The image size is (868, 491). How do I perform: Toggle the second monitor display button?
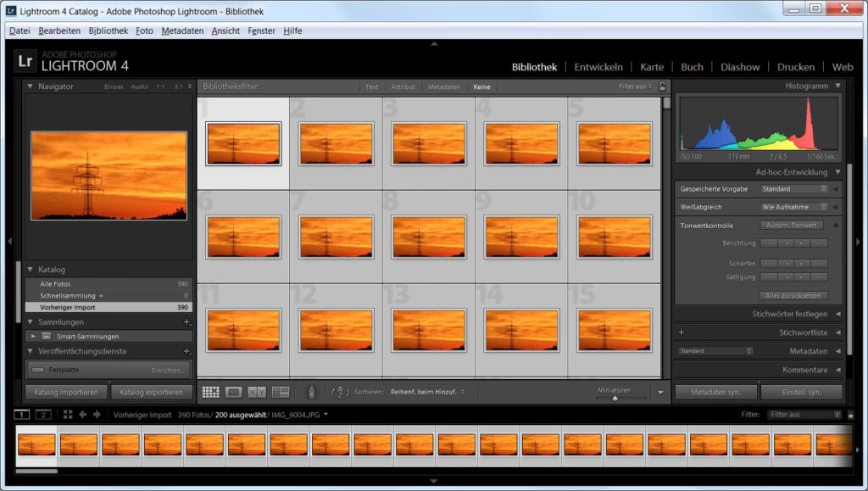coord(43,415)
